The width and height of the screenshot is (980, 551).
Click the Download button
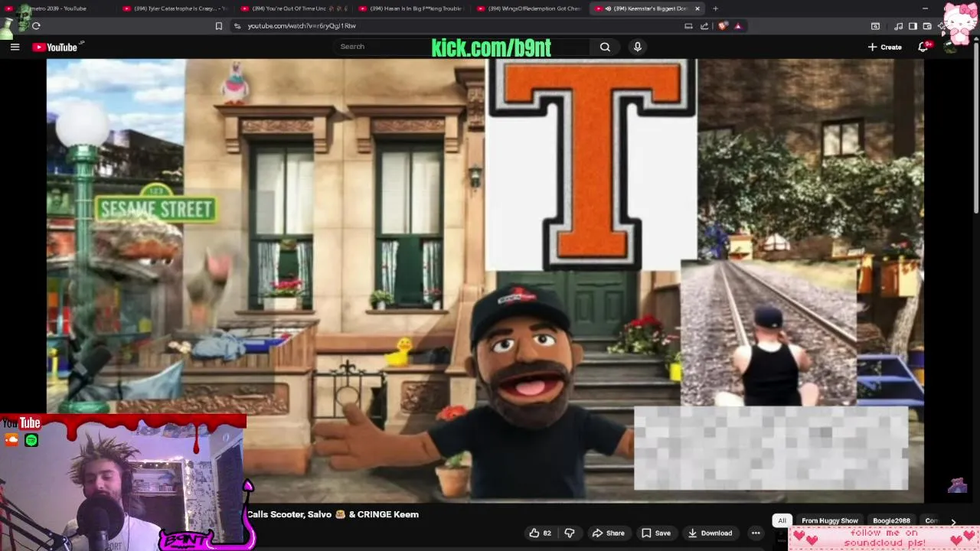[x=710, y=533]
